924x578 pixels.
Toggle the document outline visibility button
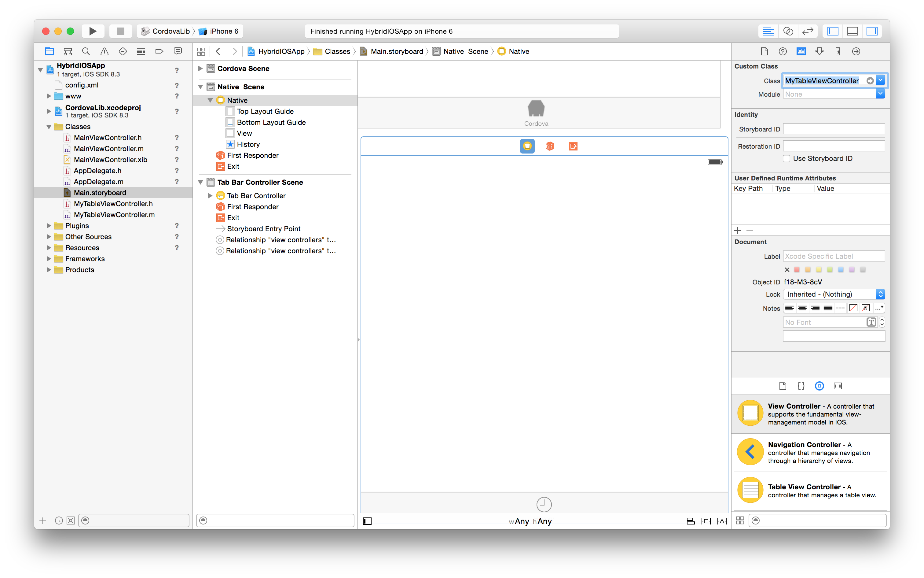click(x=367, y=521)
